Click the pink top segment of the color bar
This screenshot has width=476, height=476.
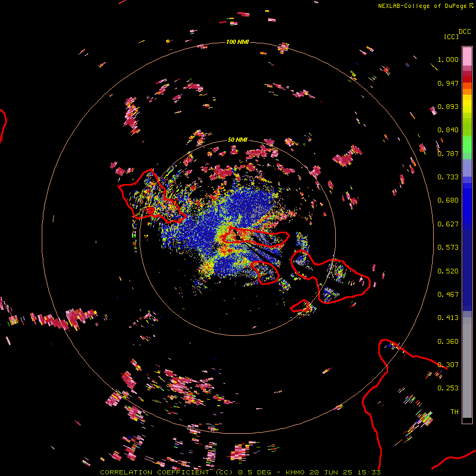point(467,56)
